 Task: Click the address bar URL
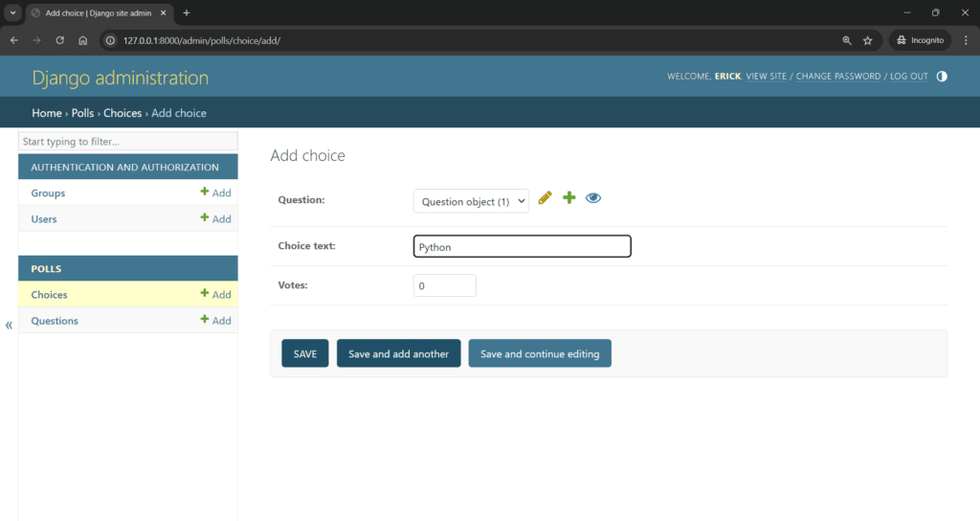tap(201, 40)
